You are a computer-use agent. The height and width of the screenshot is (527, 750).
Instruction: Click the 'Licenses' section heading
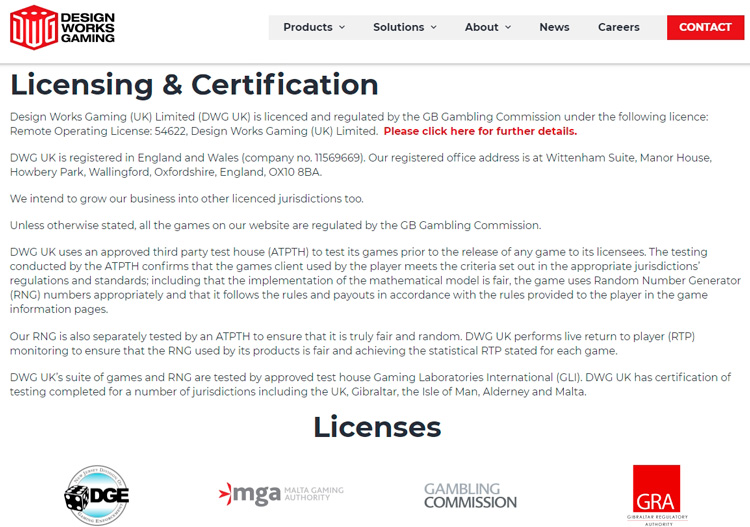coord(376,427)
